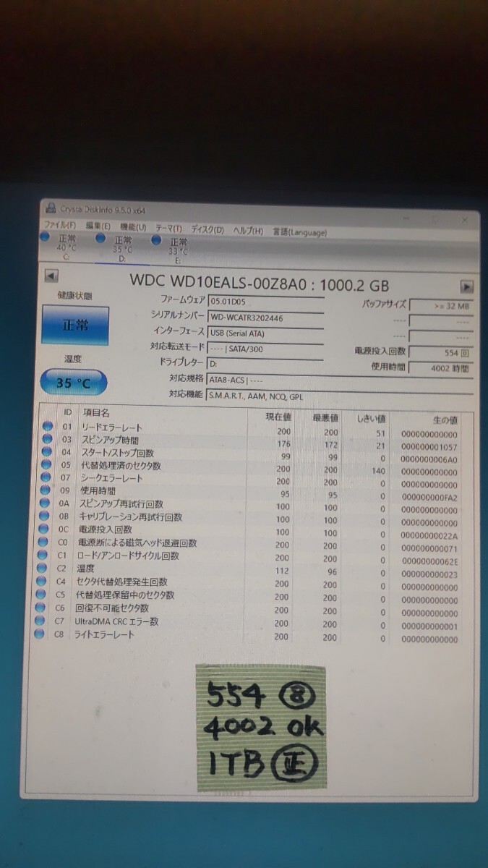This screenshot has width=488, height=868.
Task: Click the power-on count field 554 回
Action: pos(441,352)
